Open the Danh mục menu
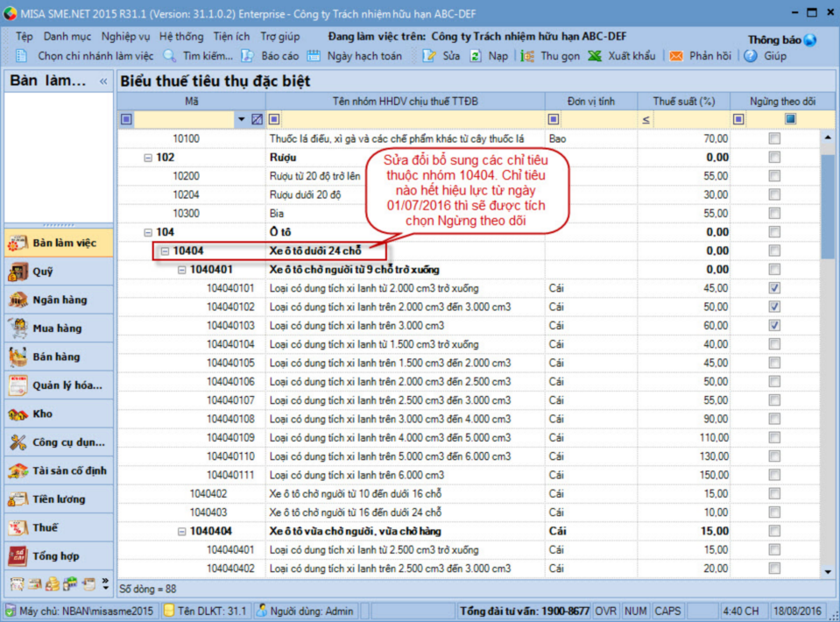This screenshot has height=622, width=840. pos(67,37)
